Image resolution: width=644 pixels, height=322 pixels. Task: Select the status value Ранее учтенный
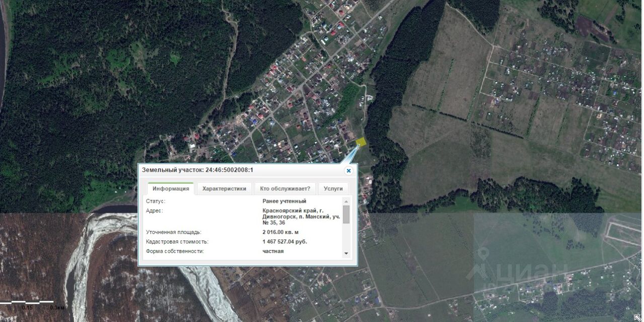coord(284,201)
